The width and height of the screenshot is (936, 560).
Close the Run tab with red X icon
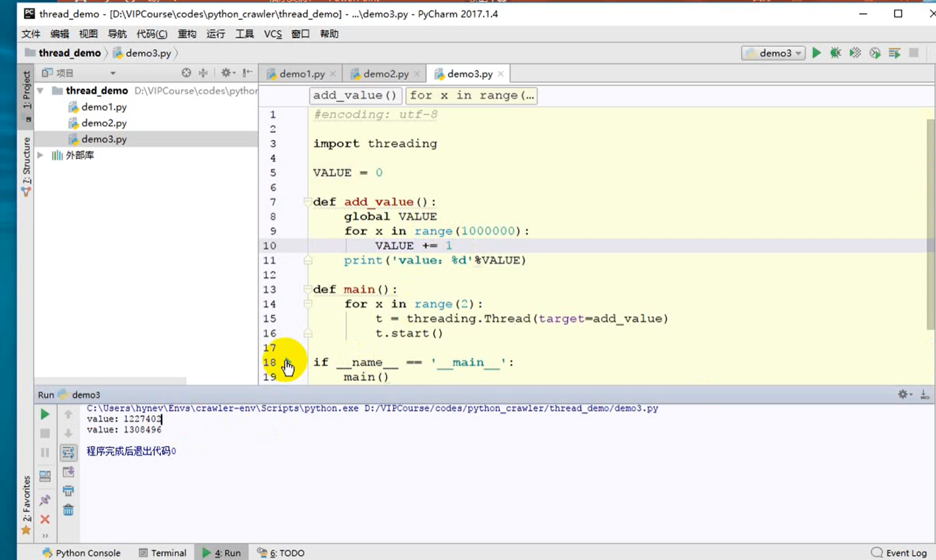pos(45,519)
